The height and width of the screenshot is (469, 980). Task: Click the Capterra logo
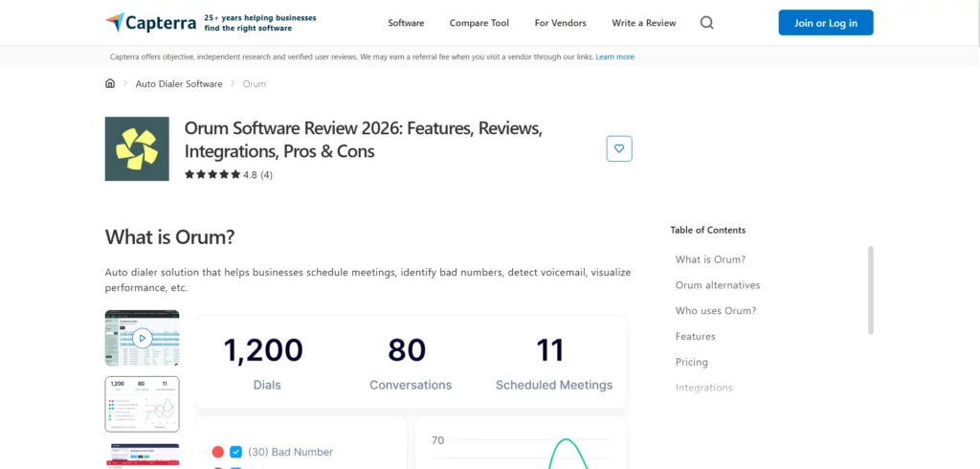click(152, 23)
